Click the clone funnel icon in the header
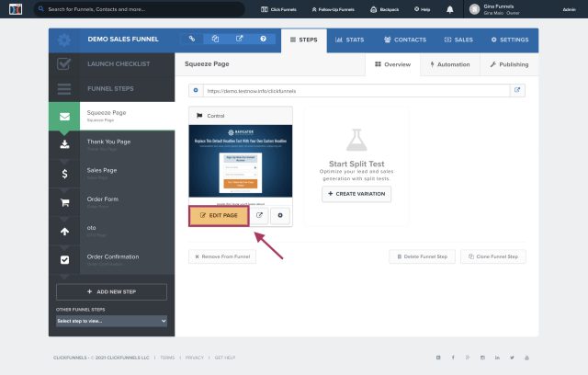588x375 pixels. click(x=215, y=39)
